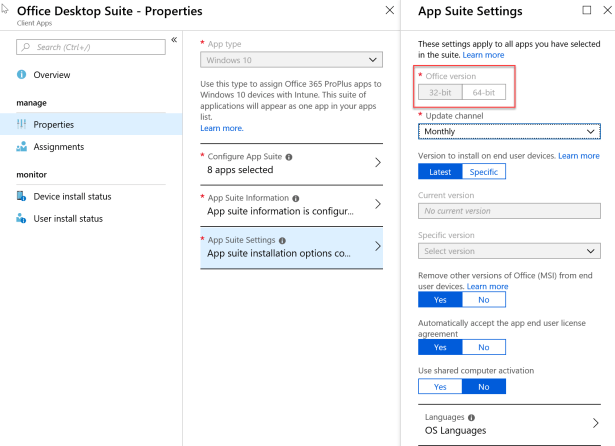Click the Properties sliders icon

click(x=22, y=124)
